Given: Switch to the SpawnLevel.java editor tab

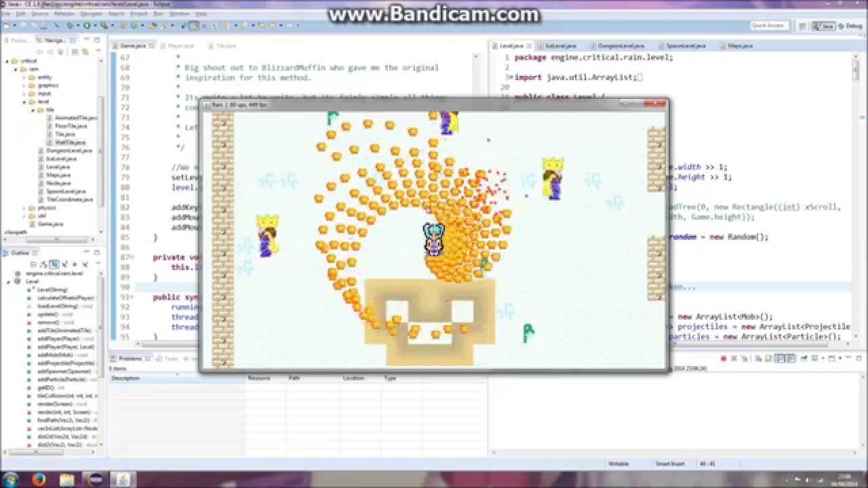Looking at the screenshot, I should click(681, 45).
